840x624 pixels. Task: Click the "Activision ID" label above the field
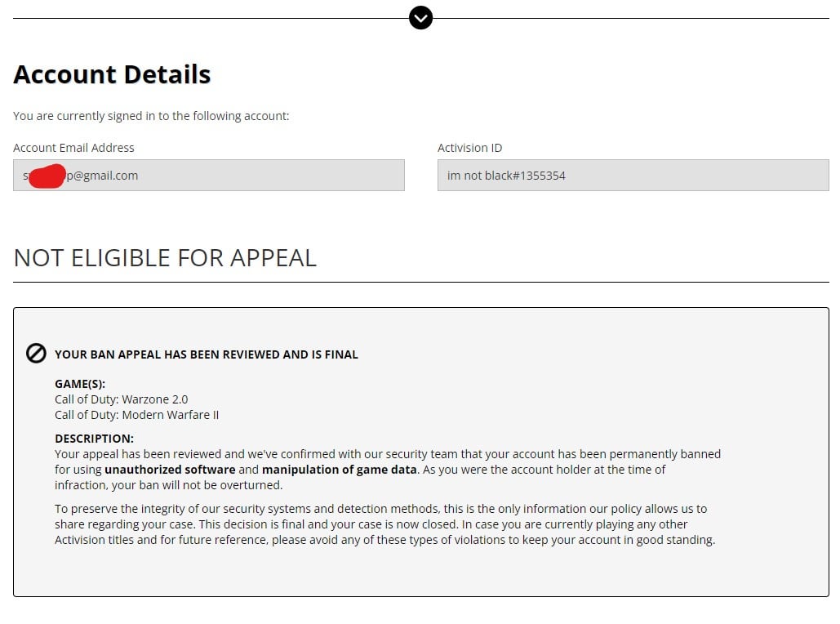pos(469,148)
